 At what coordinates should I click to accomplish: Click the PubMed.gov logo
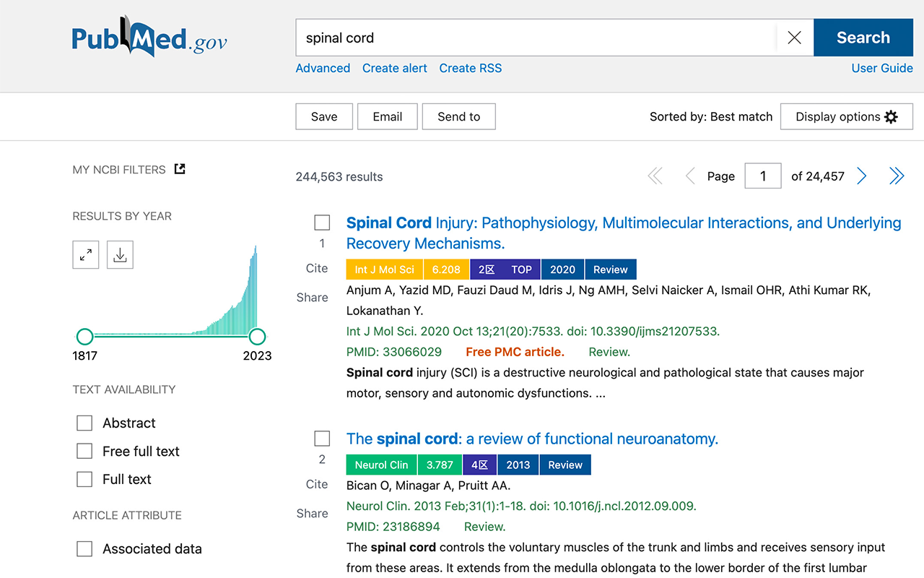(x=149, y=38)
